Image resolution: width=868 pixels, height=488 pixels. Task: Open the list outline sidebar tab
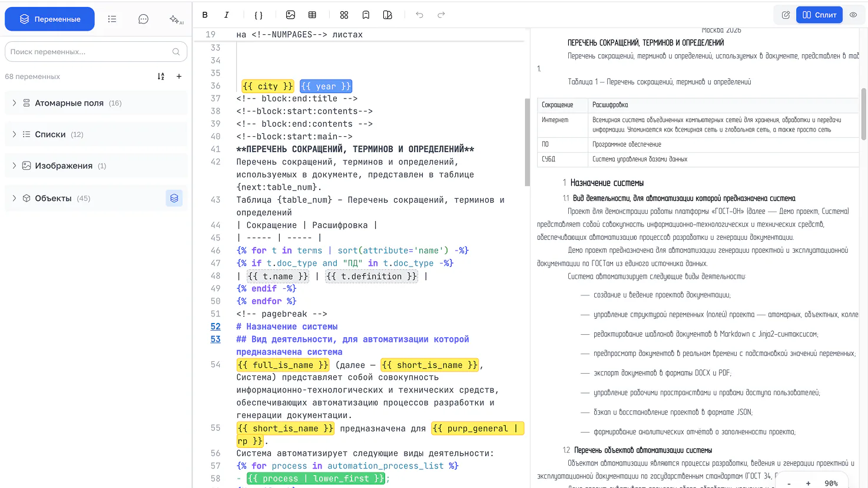click(112, 19)
